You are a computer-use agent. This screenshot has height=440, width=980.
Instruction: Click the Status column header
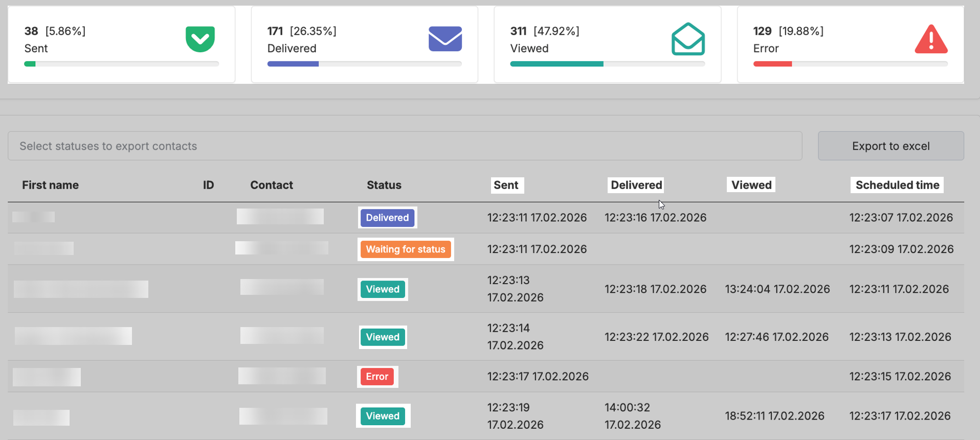click(384, 185)
